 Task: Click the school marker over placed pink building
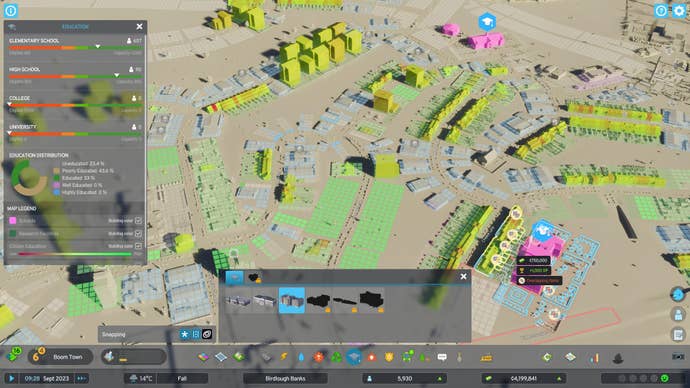click(x=543, y=230)
